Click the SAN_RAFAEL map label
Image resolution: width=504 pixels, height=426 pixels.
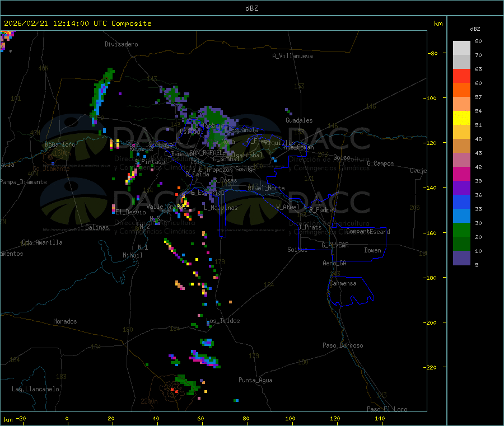tap(206, 153)
